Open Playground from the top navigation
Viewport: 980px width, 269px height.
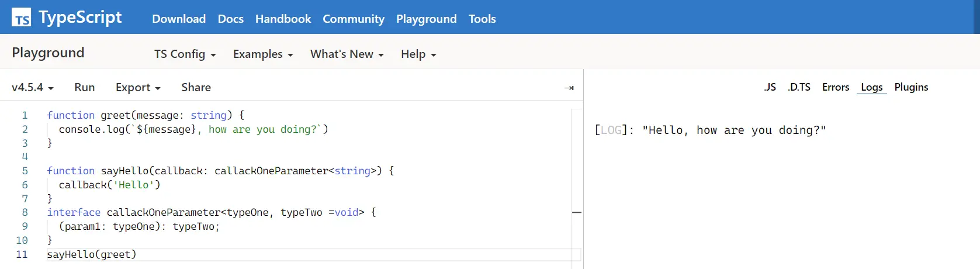pyautogui.click(x=427, y=19)
